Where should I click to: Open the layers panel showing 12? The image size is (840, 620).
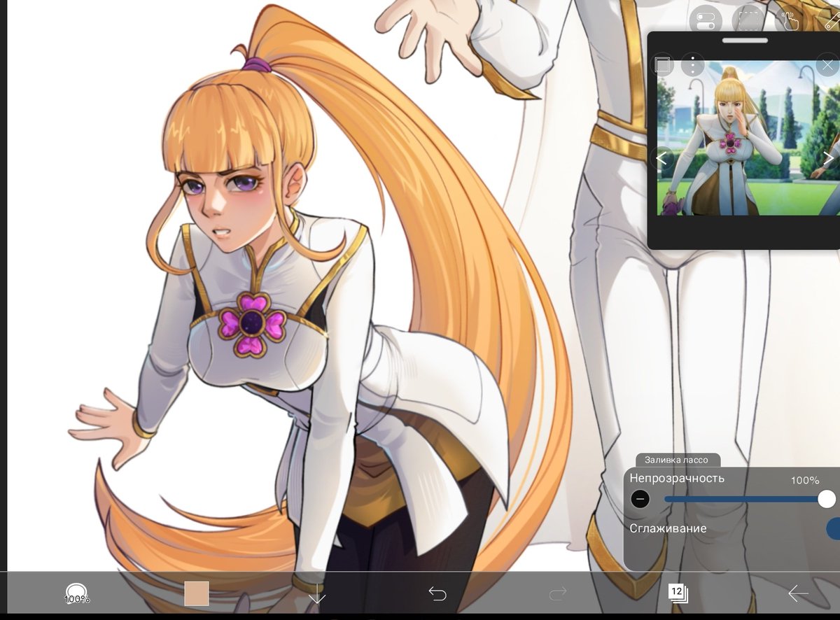678,593
